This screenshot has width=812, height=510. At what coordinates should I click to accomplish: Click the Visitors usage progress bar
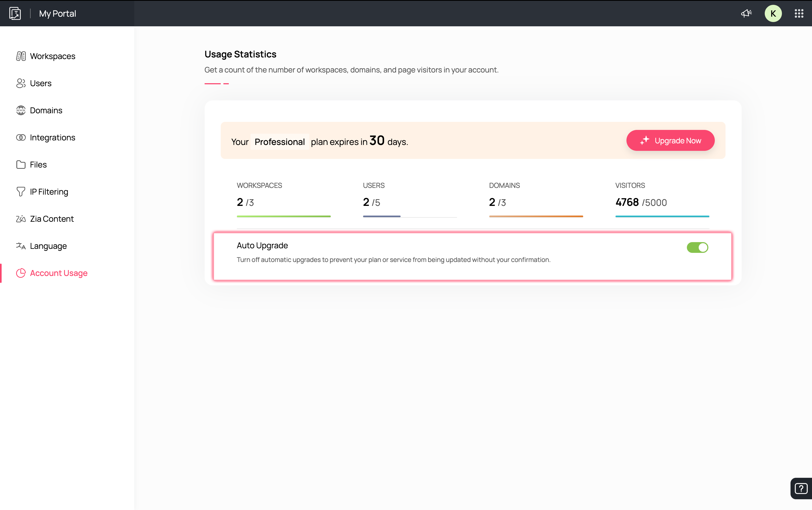(x=662, y=216)
